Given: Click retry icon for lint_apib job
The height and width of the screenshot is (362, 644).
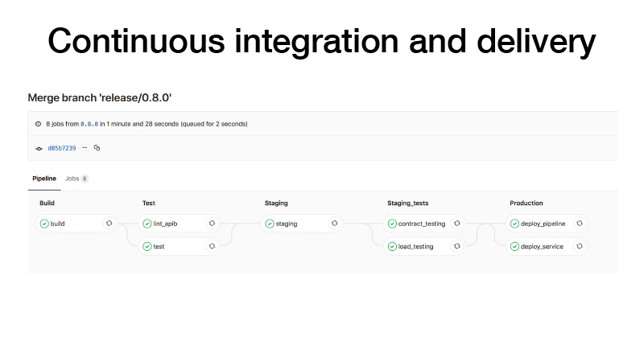Looking at the screenshot, I should (212, 224).
